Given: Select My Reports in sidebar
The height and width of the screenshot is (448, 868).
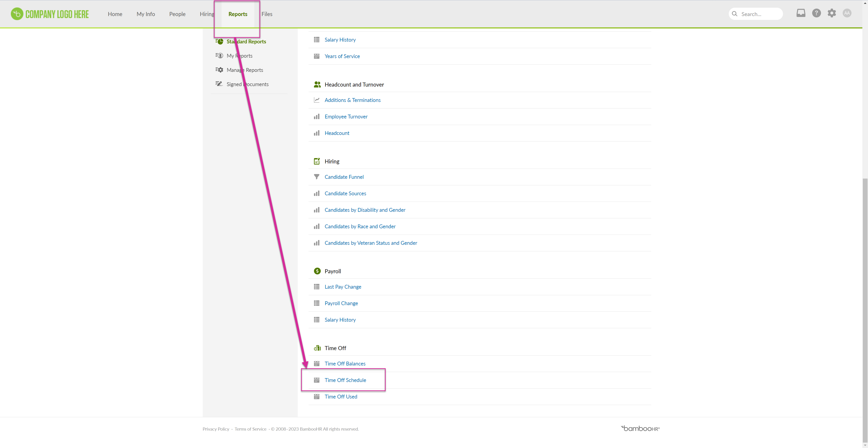Looking at the screenshot, I should [x=239, y=56].
